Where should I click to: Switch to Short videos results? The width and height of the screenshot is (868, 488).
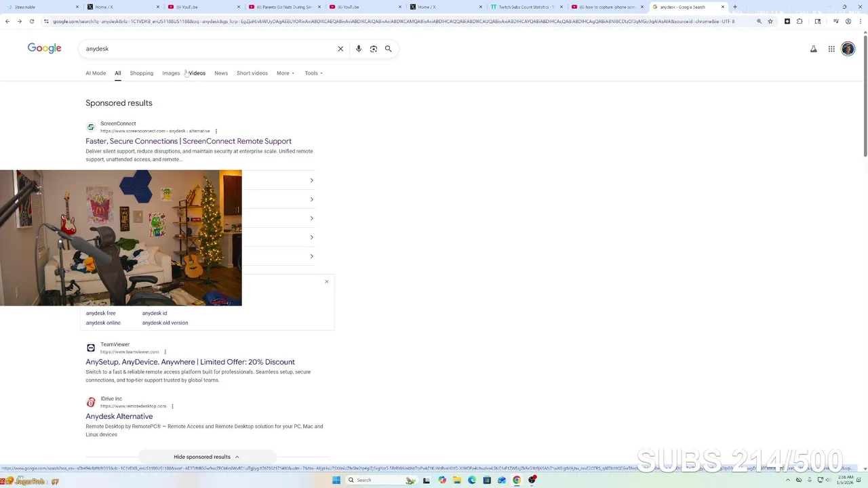[x=252, y=73]
